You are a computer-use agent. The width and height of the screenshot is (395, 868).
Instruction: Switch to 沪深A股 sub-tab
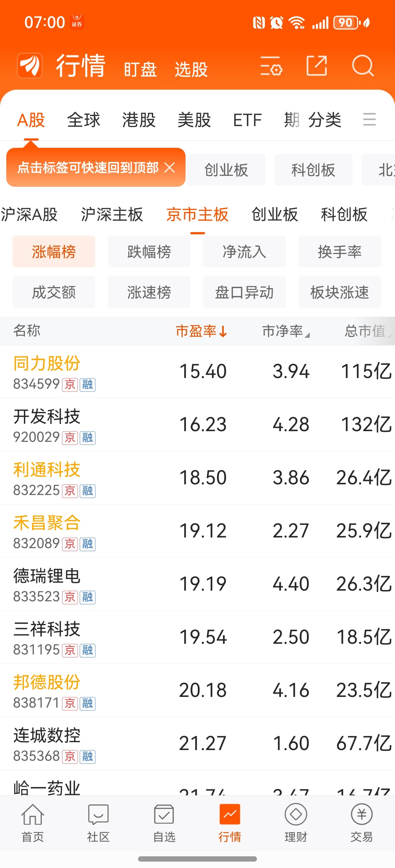coord(29,214)
